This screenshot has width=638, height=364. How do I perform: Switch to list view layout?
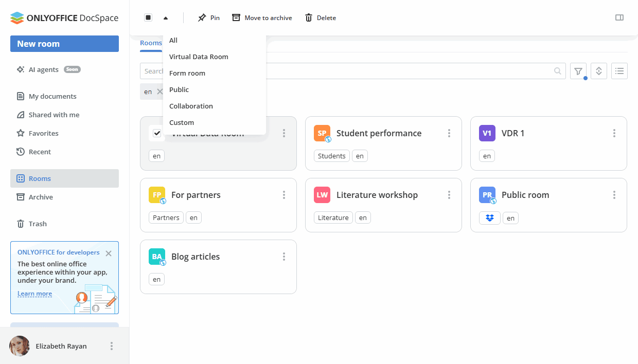(619, 71)
